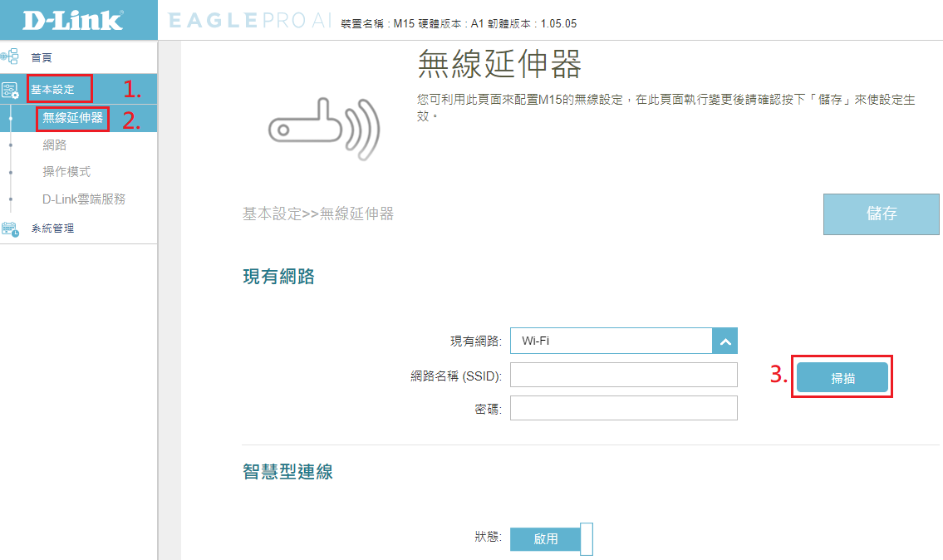Click the 基本設定>>無線延伸器 breadcrumb
The height and width of the screenshot is (560, 943).
tap(317, 214)
